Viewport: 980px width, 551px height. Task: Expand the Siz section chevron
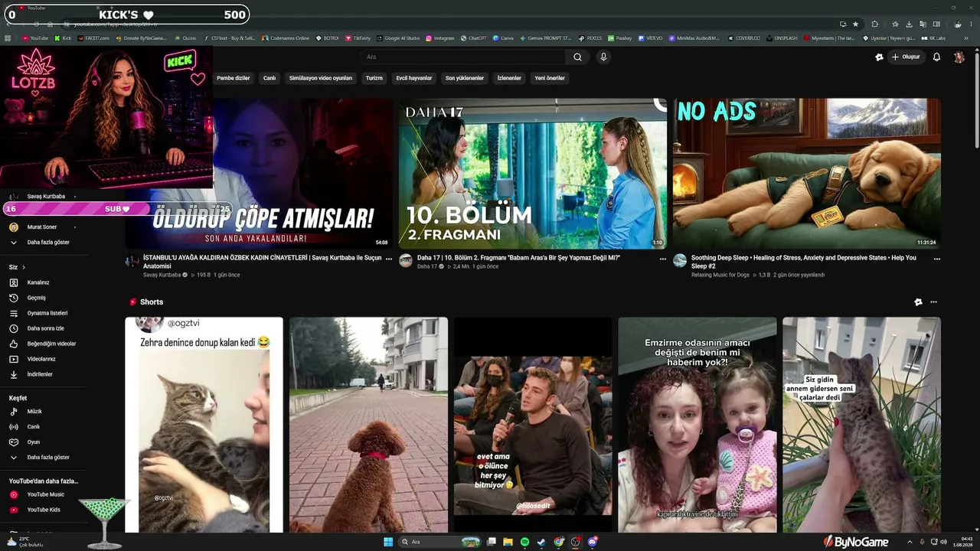[x=24, y=267]
